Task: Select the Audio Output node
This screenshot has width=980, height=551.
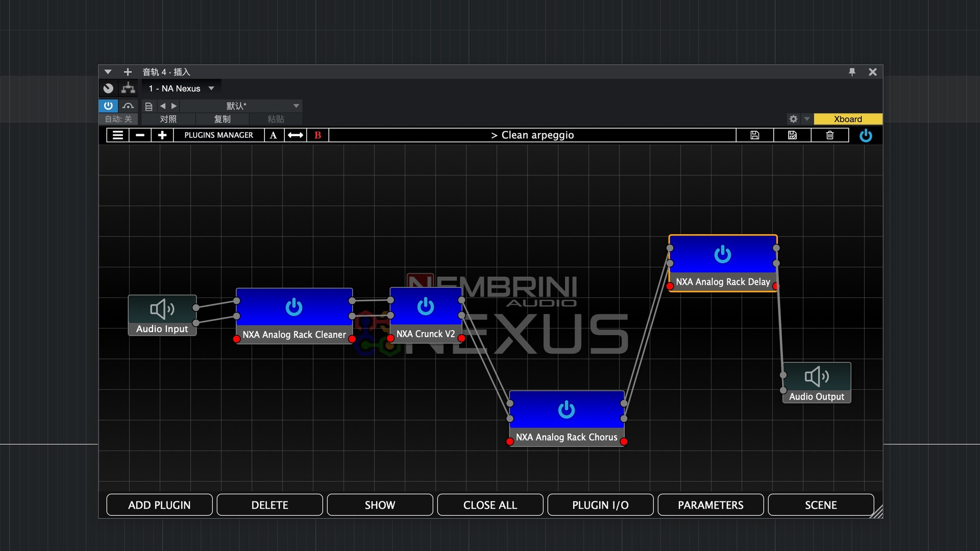Action: click(817, 383)
